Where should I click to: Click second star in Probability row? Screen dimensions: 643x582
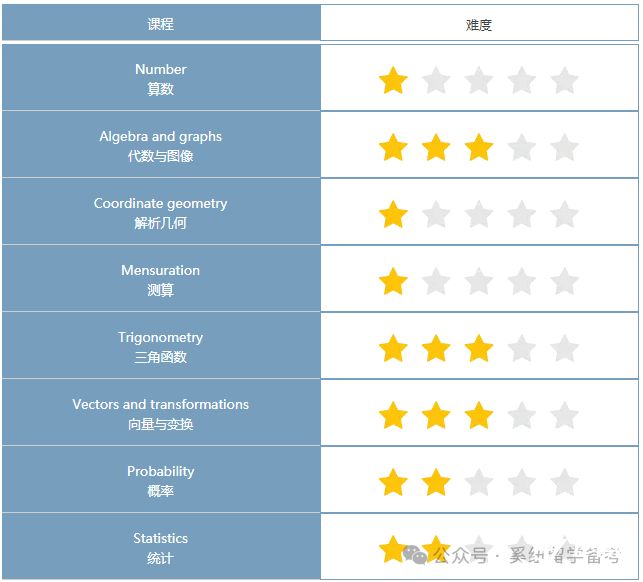point(436,482)
